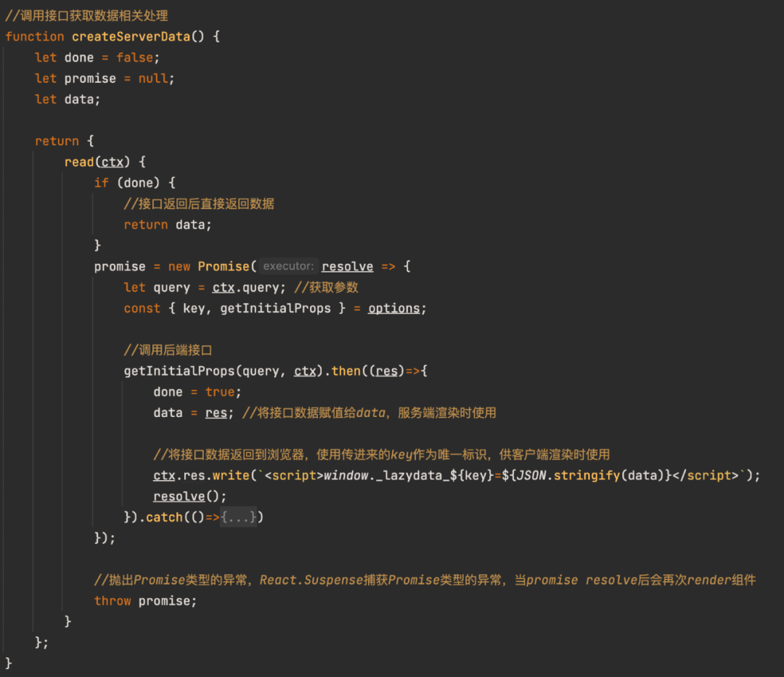Screen dimensions: 784x677
Task: Click the resolve() call statement
Action: click(x=189, y=496)
